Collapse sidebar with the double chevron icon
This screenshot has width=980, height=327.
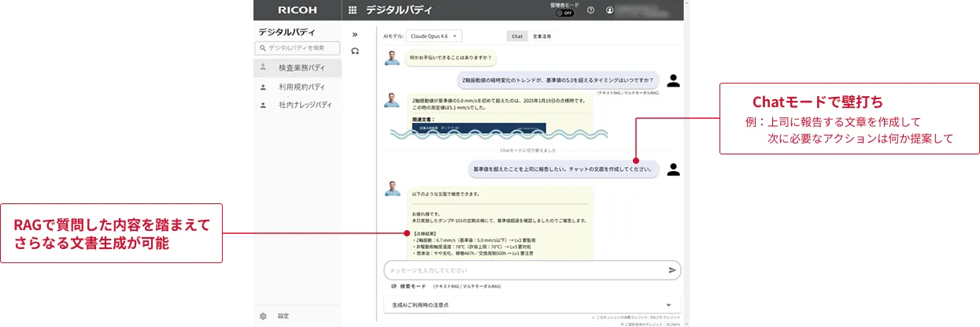click(355, 35)
